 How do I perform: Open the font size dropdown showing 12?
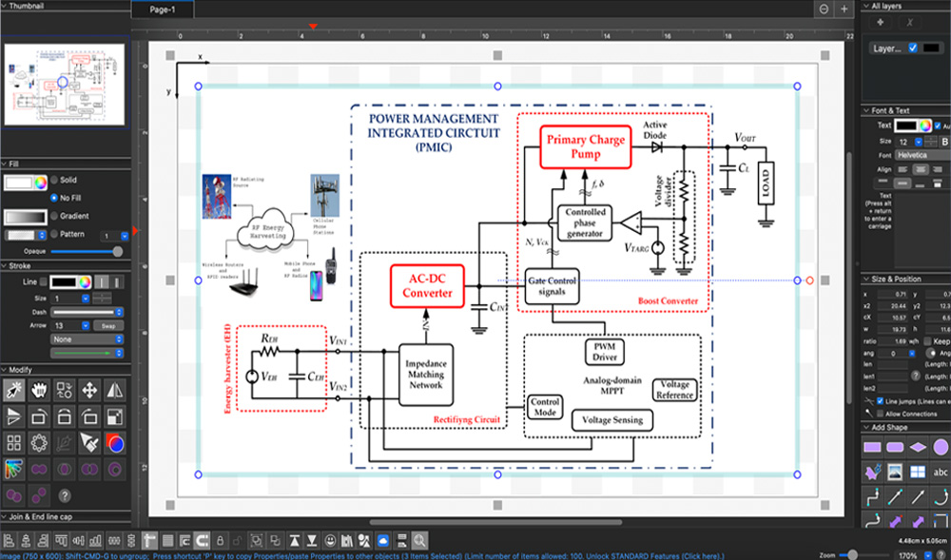coord(919,142)
